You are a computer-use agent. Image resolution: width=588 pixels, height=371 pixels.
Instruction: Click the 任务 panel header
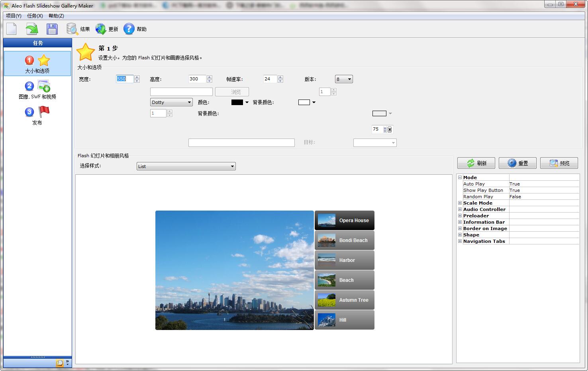[37, 43]
